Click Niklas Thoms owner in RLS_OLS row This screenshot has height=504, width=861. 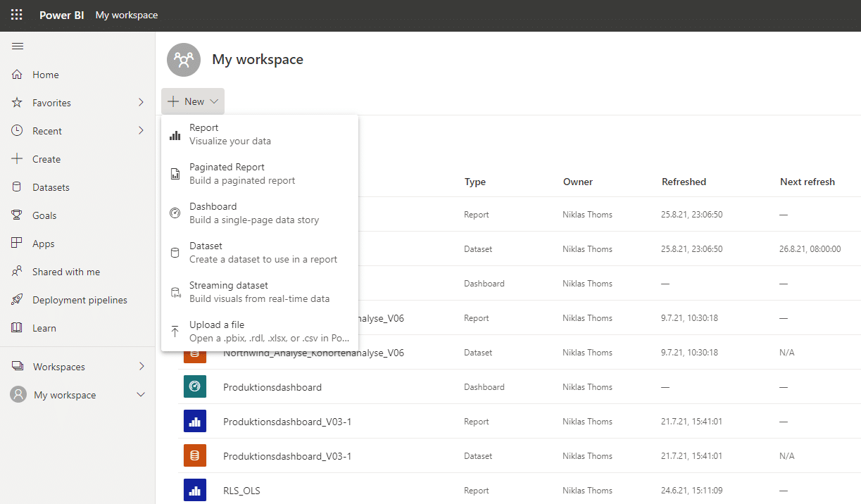click(x=587, y=491)
